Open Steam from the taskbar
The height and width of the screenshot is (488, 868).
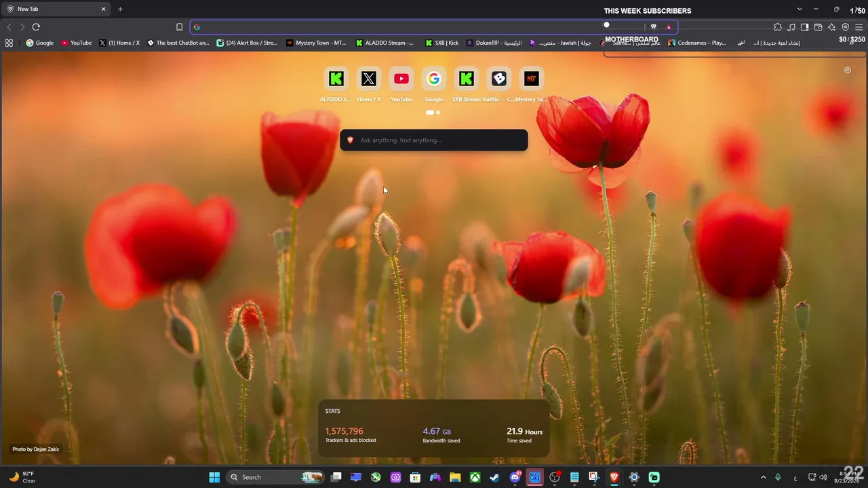pyautogui.click(x=495, y=477)
